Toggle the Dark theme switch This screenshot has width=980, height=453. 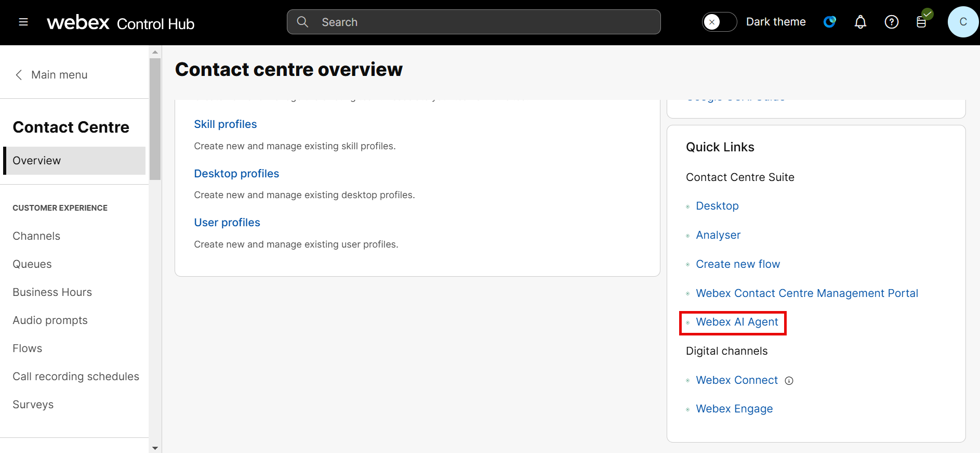(719, 22)
